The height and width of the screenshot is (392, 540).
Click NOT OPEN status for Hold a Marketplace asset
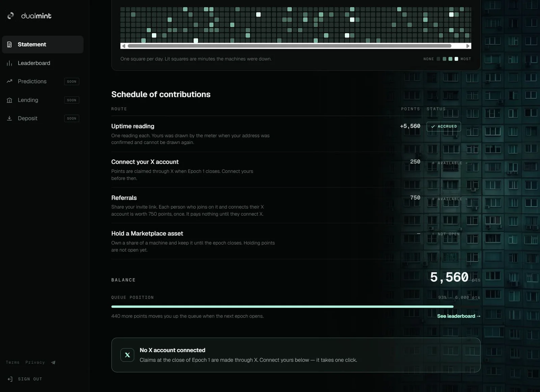[x=446, y=234]
